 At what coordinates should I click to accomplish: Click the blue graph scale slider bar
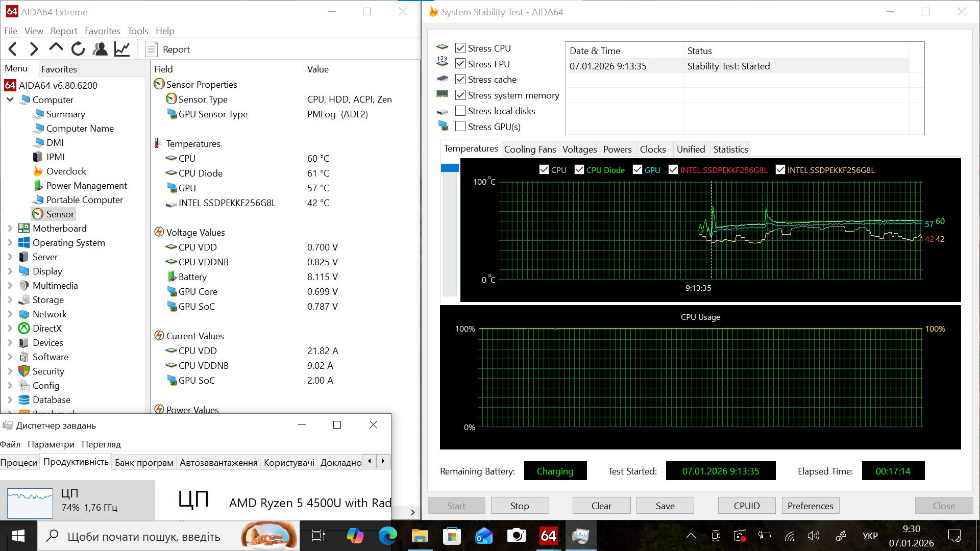click(x=450, y=168)
